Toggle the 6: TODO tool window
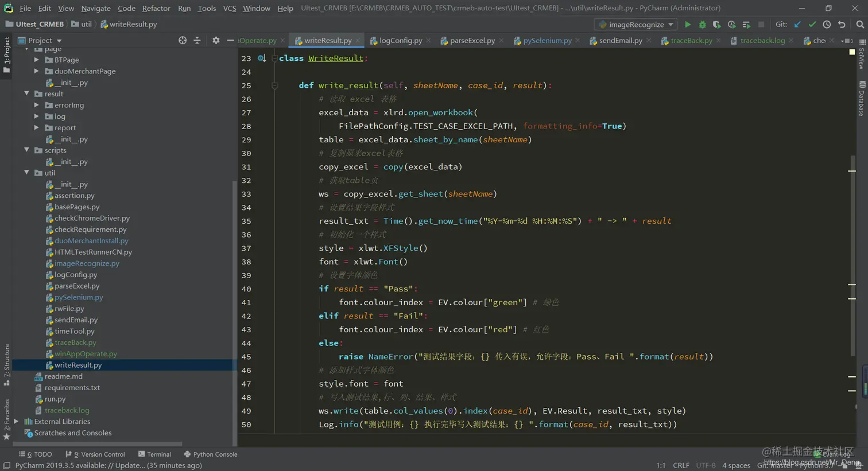This screenshot has height=471, width=868. coord(36,454)
